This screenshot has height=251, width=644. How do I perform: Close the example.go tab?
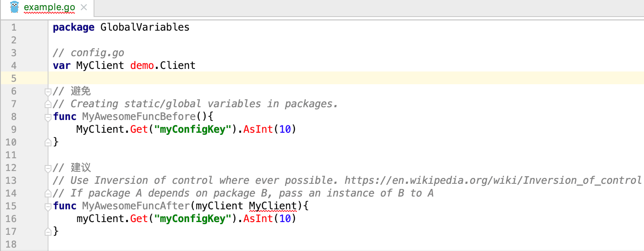(84, 7)
